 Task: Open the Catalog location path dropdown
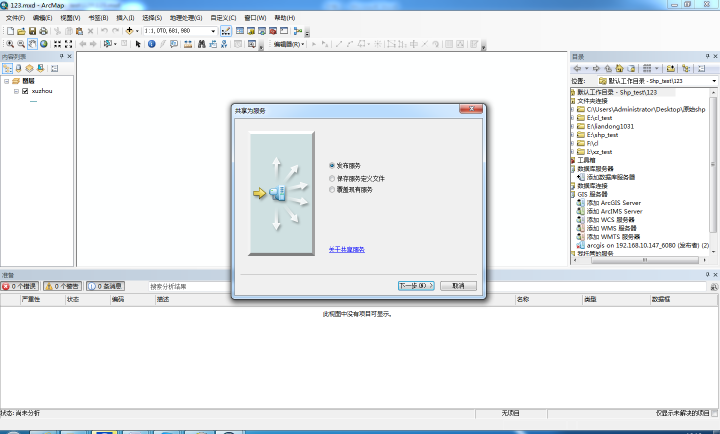[714, 81]
